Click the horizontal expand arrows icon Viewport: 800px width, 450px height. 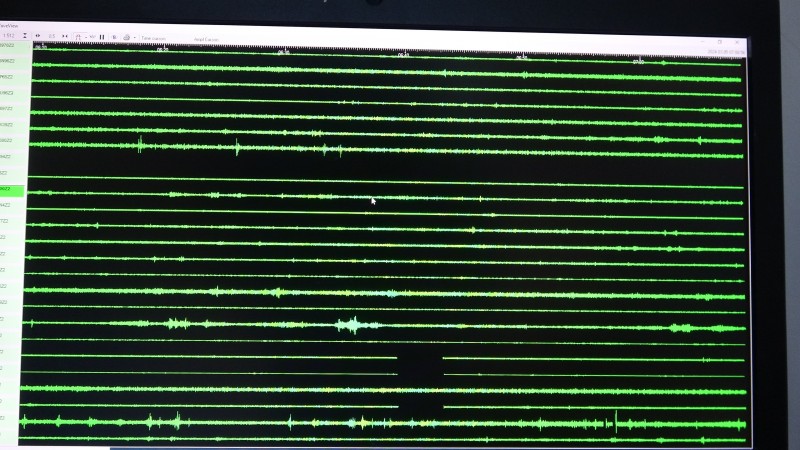pos(38,37)
